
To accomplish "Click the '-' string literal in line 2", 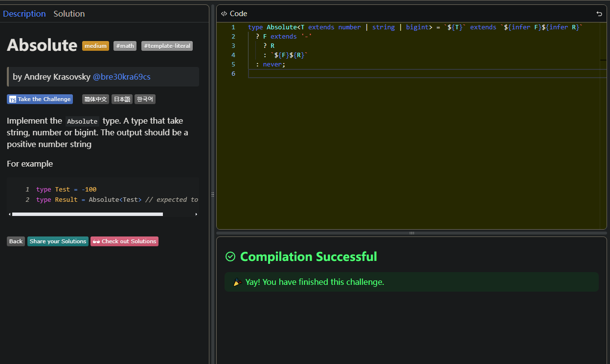I will [306, 37].
